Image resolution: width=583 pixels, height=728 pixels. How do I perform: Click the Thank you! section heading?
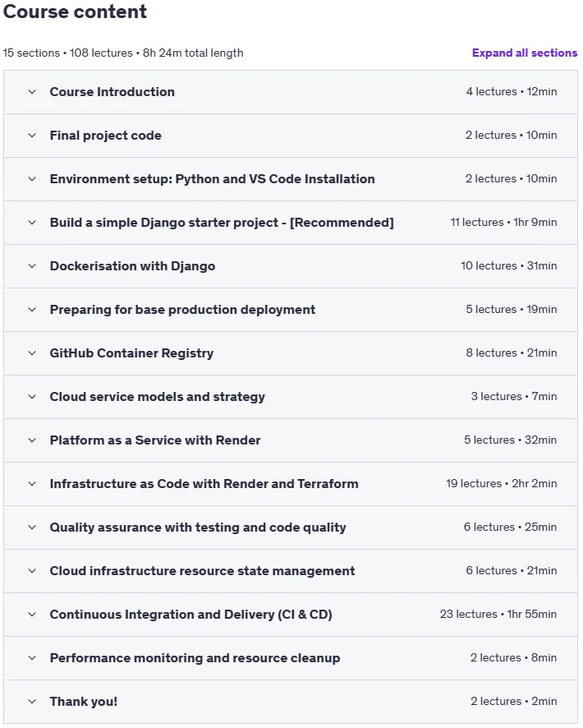tap(84, 702)
